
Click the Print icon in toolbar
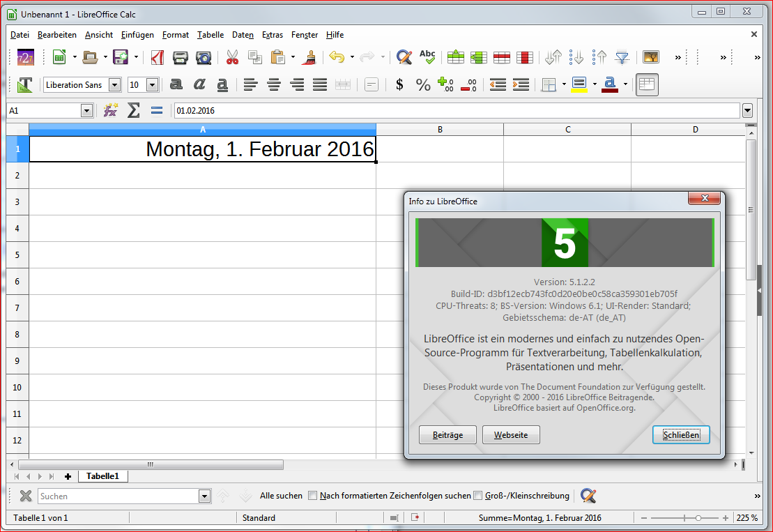point(181,57)
